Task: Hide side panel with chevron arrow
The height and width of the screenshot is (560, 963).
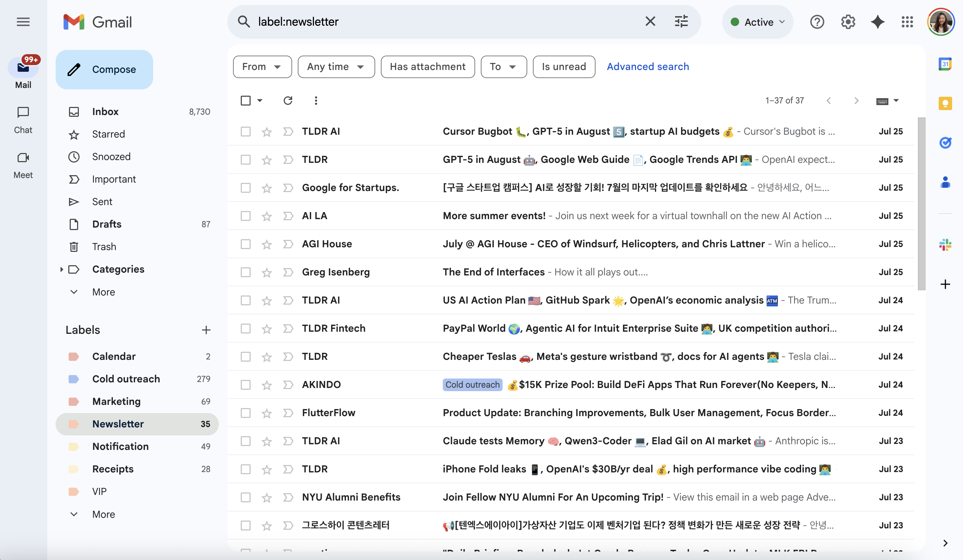Action: coord(945,543)
